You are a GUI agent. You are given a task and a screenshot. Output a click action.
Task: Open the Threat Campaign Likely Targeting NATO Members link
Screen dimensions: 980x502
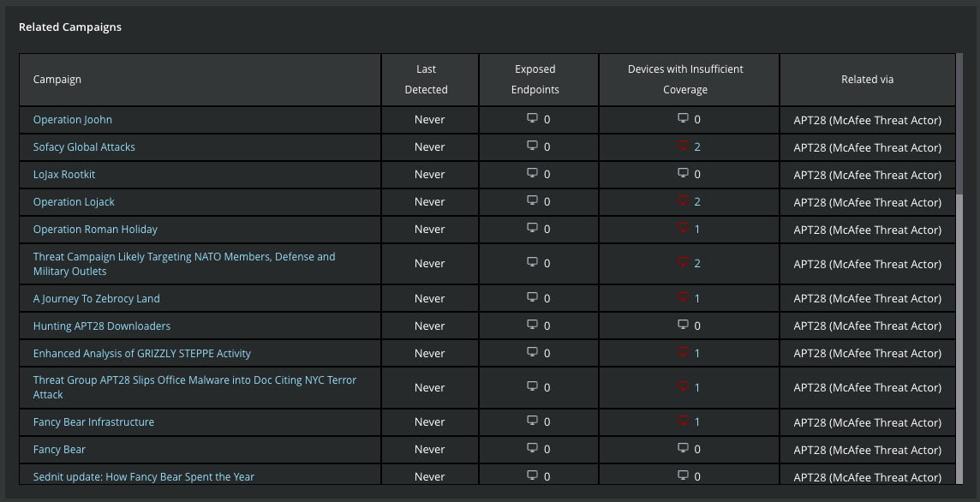coord(184,264)
